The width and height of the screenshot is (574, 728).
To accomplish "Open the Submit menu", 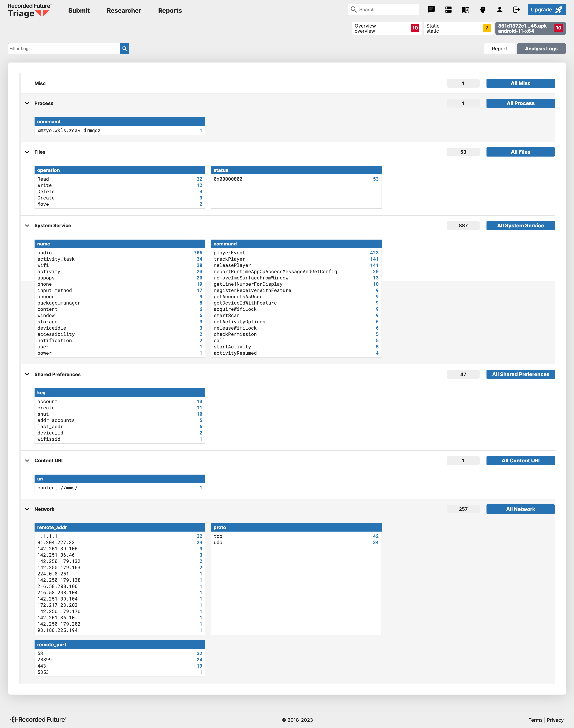I will click(79, 11).
